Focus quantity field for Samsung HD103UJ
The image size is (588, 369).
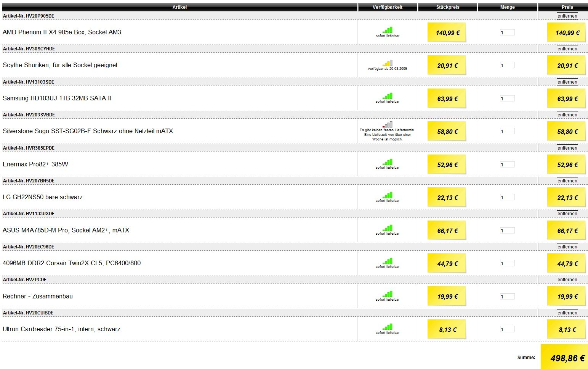tap(507, 98)
